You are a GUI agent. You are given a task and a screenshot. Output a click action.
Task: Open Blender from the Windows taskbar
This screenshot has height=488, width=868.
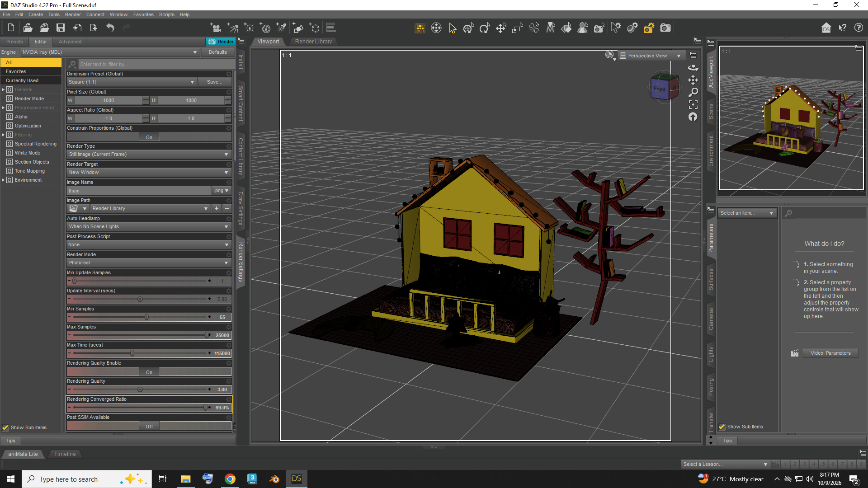click(x=274, y=479)
